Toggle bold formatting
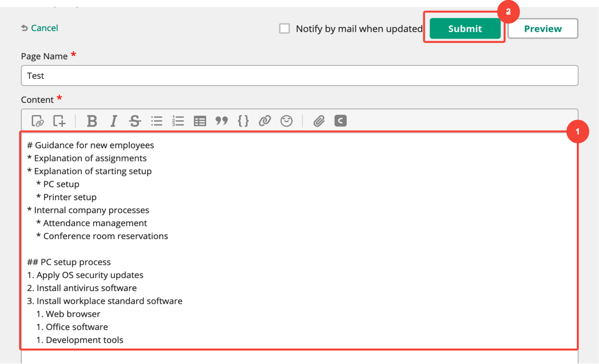Screen dimensions: 599x364 (x=92, y=121)
